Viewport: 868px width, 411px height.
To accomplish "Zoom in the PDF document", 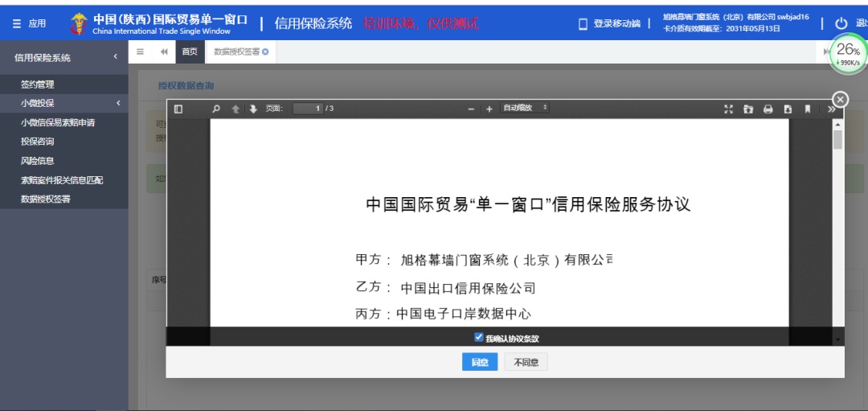I will pos(489,109).
